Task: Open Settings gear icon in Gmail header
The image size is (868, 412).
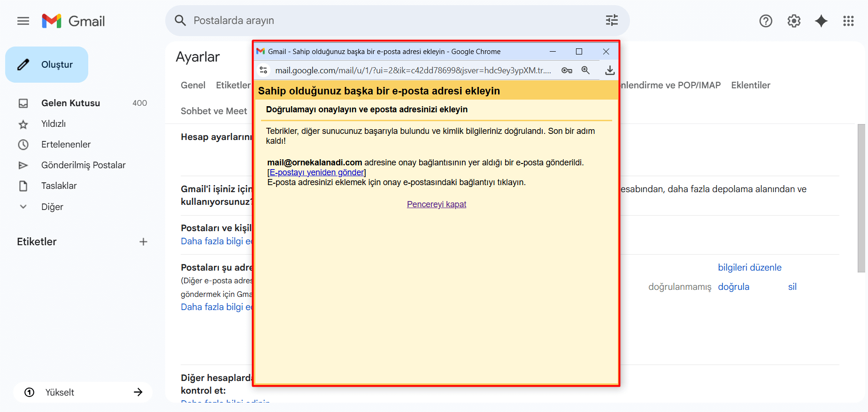Action: [794, 21]
